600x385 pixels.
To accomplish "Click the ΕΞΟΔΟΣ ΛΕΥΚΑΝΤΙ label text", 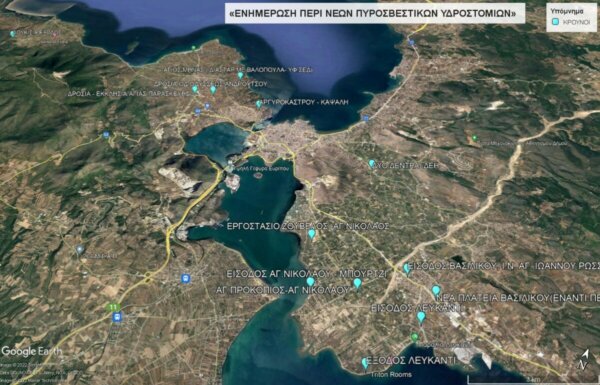I will [x=411, y=361].
